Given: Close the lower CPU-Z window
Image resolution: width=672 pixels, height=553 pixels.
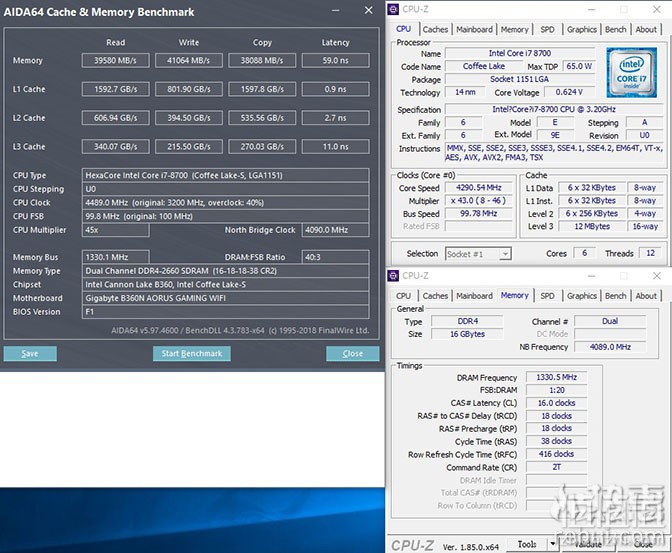Looking at the screenshot, I should coord(657,276).
